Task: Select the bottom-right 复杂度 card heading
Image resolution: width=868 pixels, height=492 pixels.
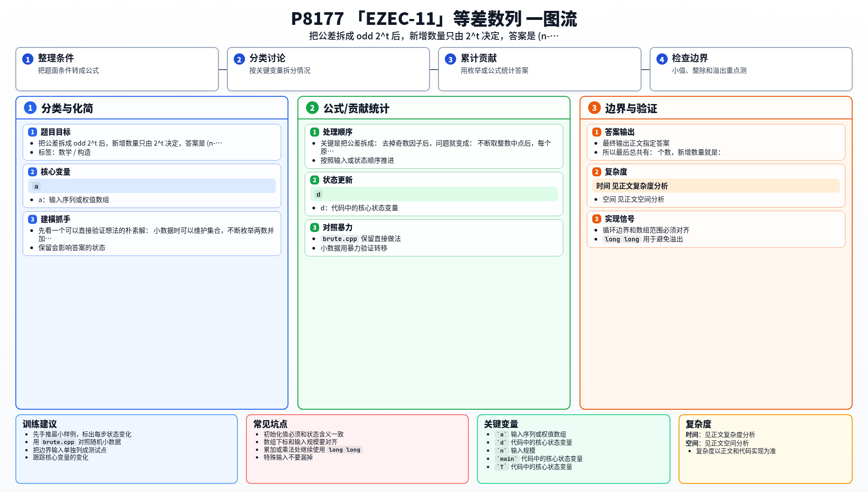Action: click(698, 424)
